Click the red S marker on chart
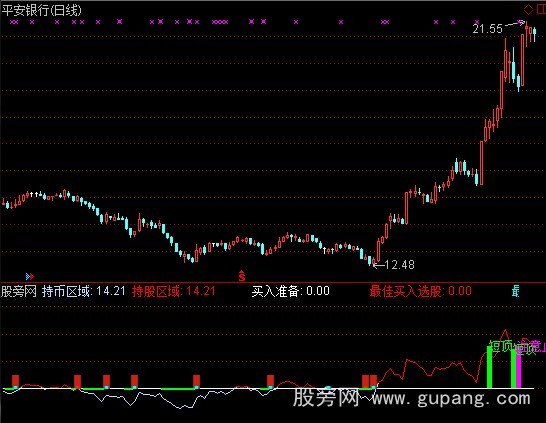 point(242,275)
